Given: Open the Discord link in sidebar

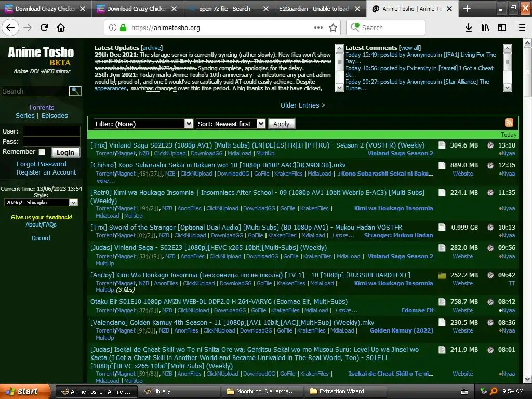Looking at the screenshot, I should coord(41,238).
